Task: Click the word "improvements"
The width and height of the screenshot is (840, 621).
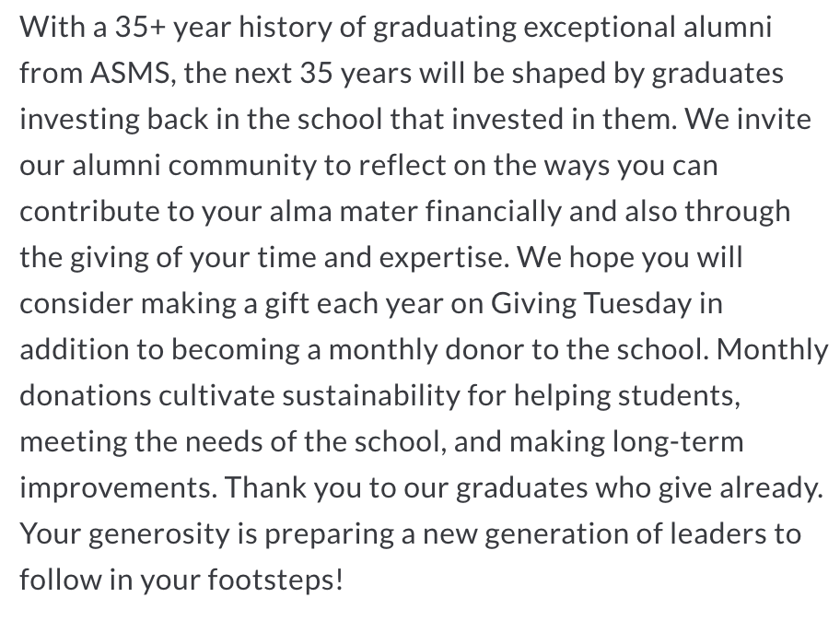Action: (119, 488)
